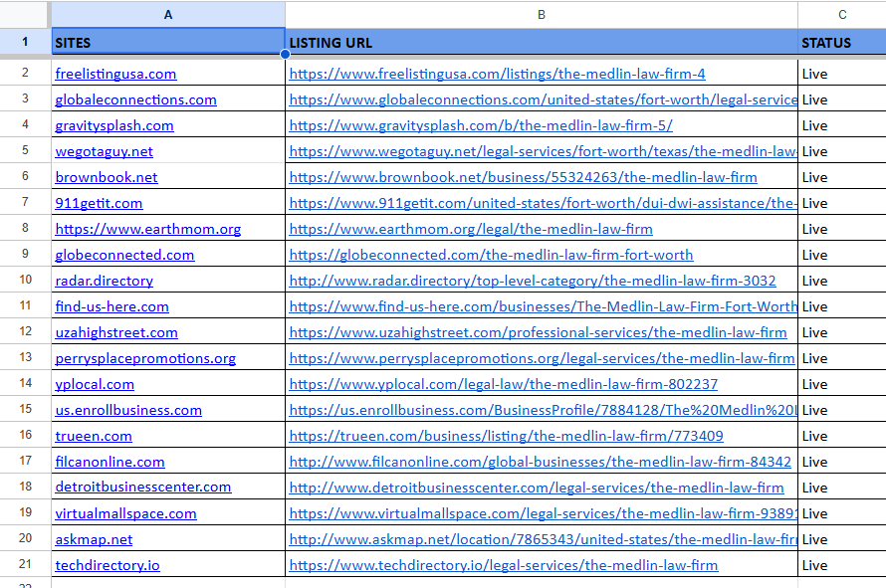Open globeconnected.com listing URL

[x=491, y=256]
